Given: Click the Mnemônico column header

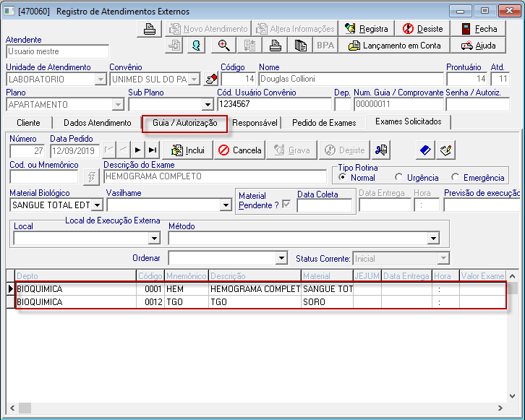Looking at the screenshot, I should pyautogui.click(x=186, y=275).
